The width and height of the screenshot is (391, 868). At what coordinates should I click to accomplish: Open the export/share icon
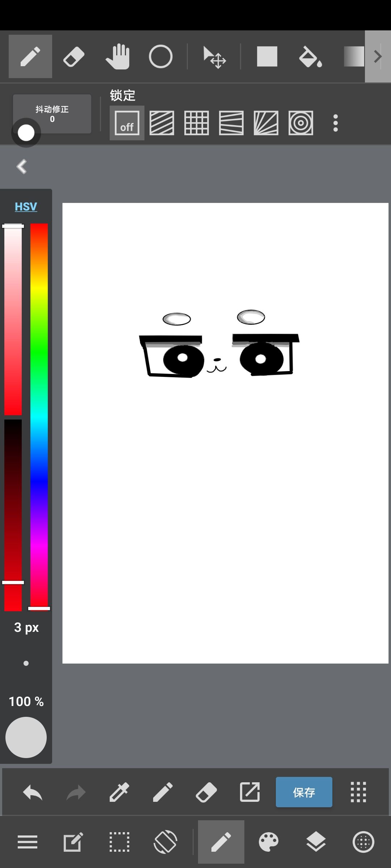[x=250, y=792]
